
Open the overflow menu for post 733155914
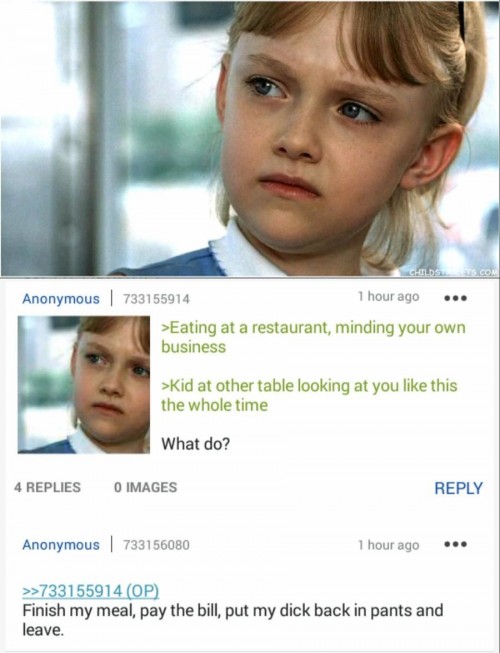[456, 298]
